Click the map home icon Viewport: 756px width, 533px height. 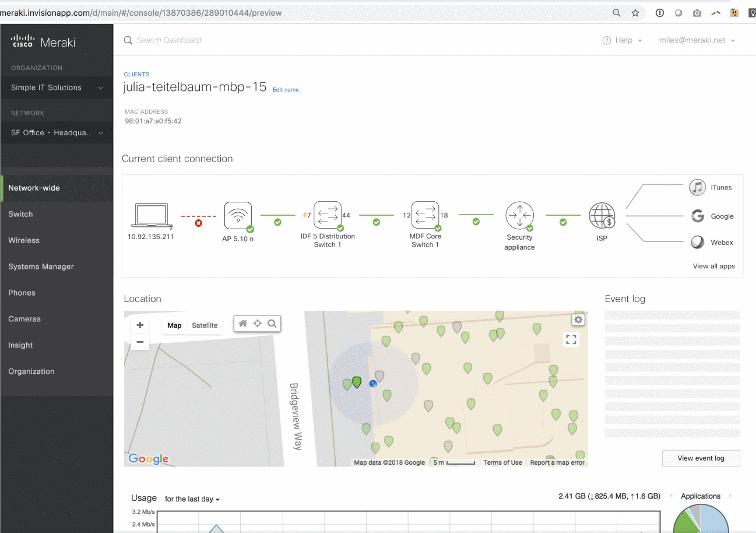click(x=243, y=323)
